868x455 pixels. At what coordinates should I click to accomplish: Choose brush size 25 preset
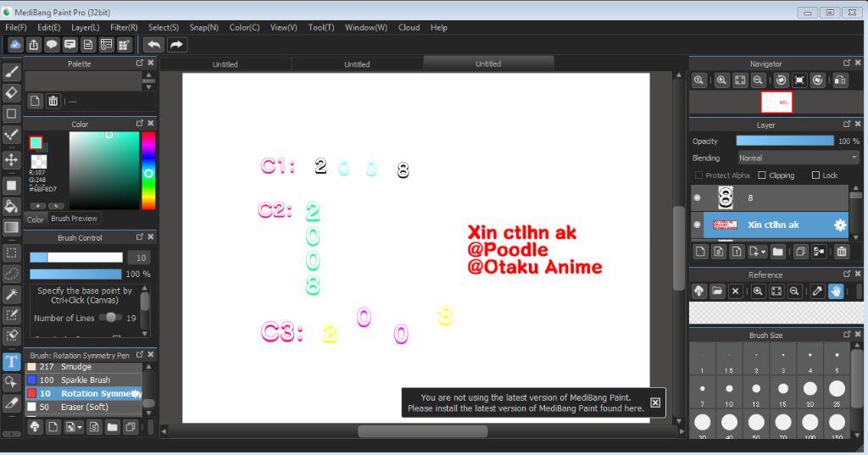[x=837, y=392]
